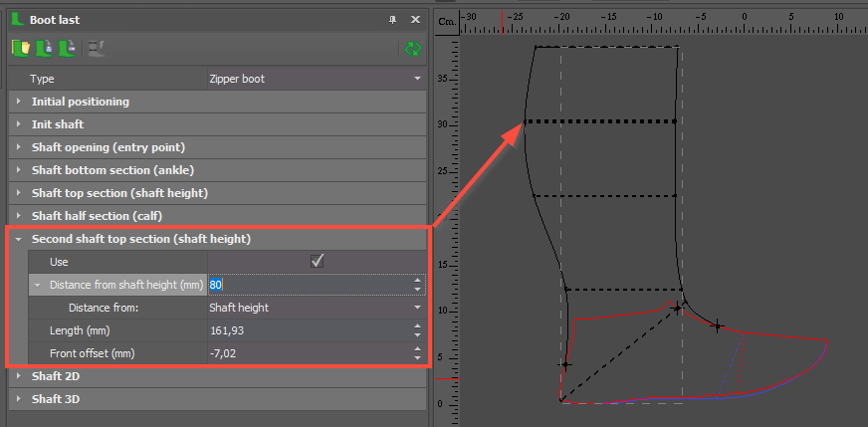Click the third green boot toolbar icon
Viewport: 868px width, 427px height.
tap(66, 48)
